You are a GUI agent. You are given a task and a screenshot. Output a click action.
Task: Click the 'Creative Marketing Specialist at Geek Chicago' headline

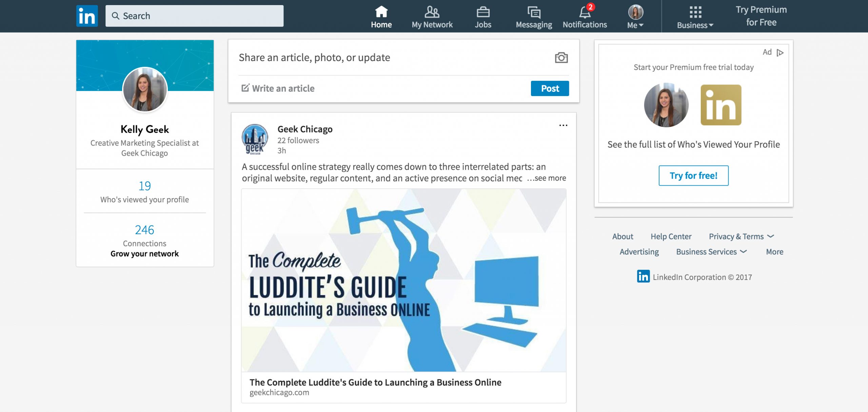point(144,148)
